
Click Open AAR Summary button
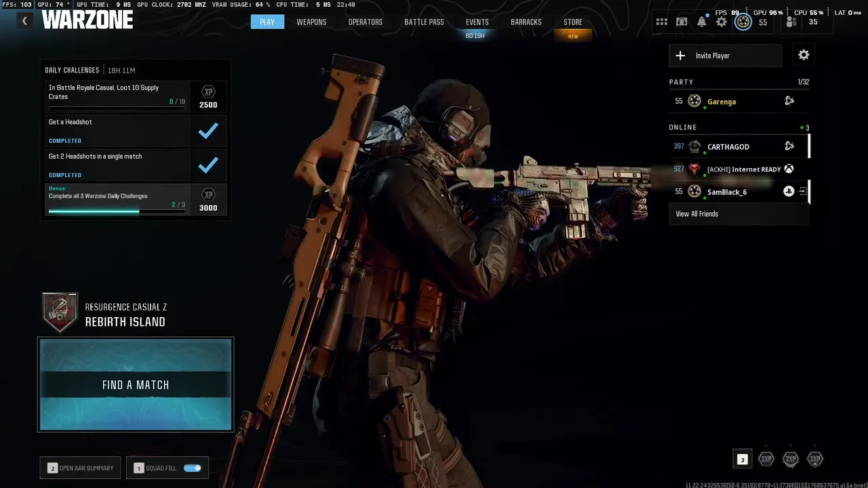tap(81, 468)
